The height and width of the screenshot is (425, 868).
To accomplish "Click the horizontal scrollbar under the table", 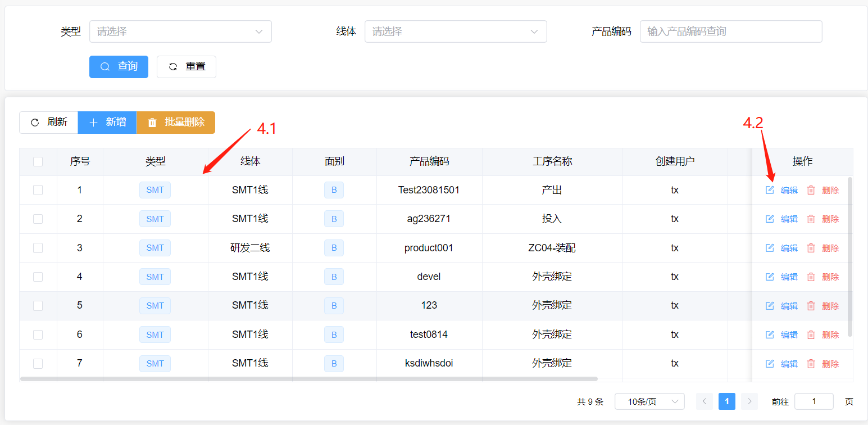I will [x=309, y=379].
